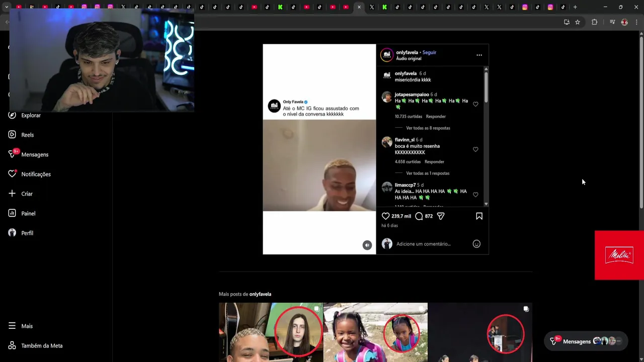Click the Melitta advertisement banner
This screenshot has height=362, width=644.
(x=619, y=255)
